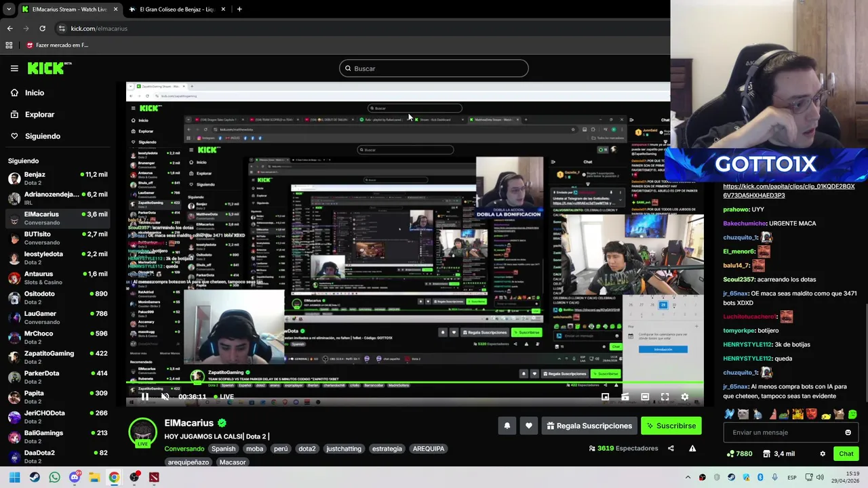The width and height of the screenshot is (868, 488).
Task: Open ParkerDota channel in sidebar
Action: 58,377
